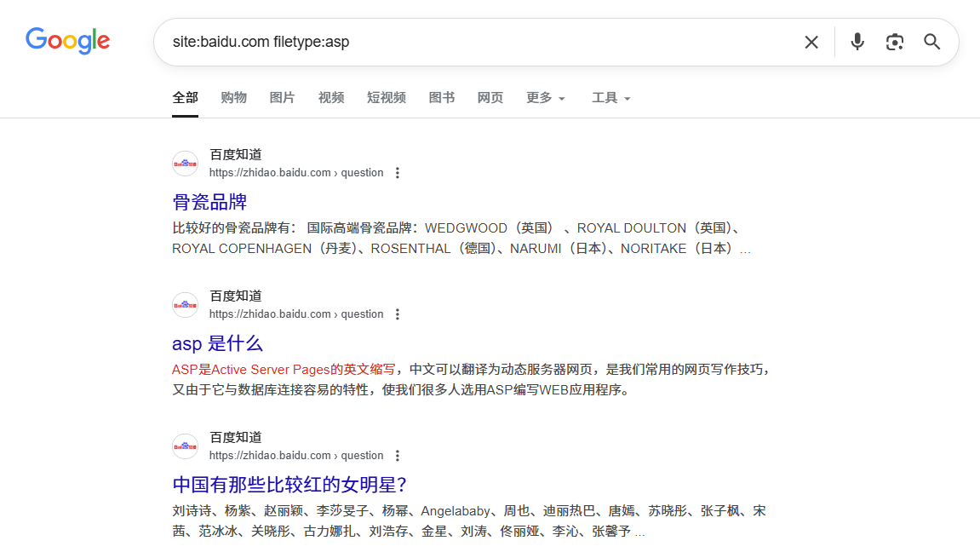The height and width of the screenshot is (558, 980).
Task: Switch to the 图片 tab
Action: (282, 98)
